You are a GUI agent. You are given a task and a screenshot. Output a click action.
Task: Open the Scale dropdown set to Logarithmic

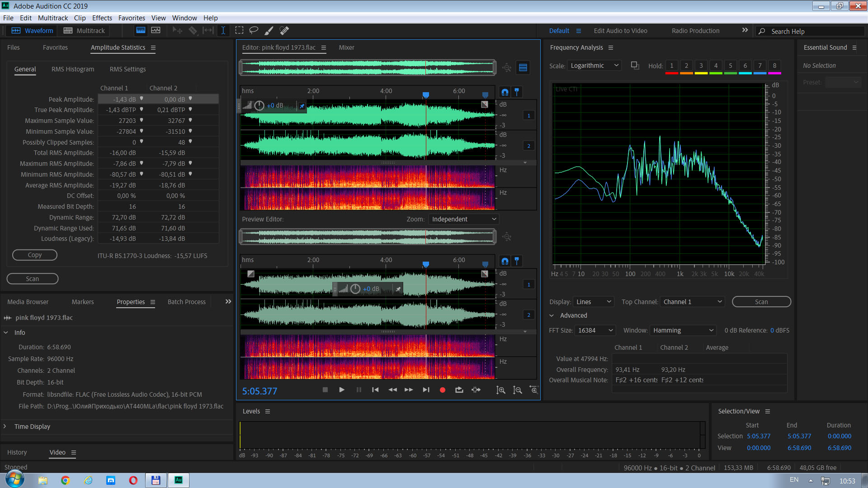(594, 66)
